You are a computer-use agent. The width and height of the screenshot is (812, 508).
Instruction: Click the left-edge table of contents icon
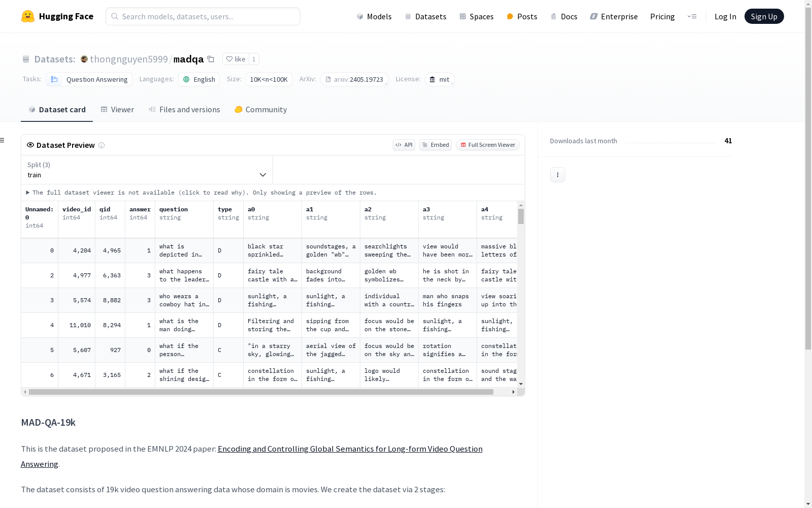[x=3, y=140]
